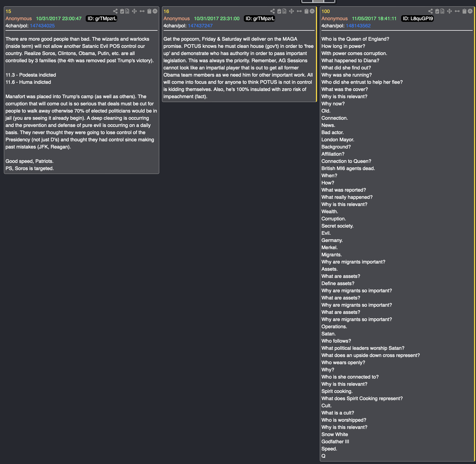Click the line '11.3 - Podesta indicted'

coord(31,75)
